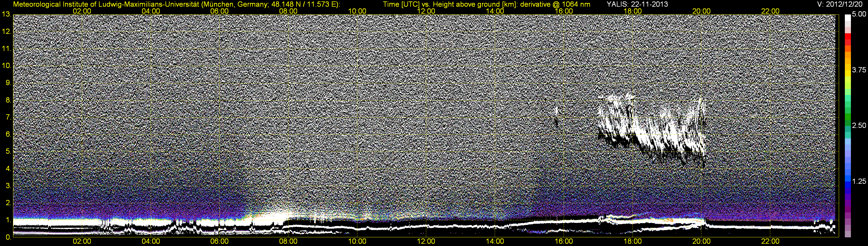This screenshot has width=868, height=246.
Task: Click the 20:00 label on the bottom time axis
Action: [702, 242]
